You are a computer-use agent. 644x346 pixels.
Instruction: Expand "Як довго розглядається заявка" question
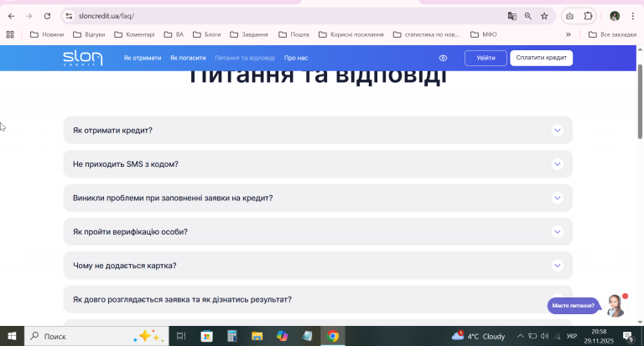[318, 299]
